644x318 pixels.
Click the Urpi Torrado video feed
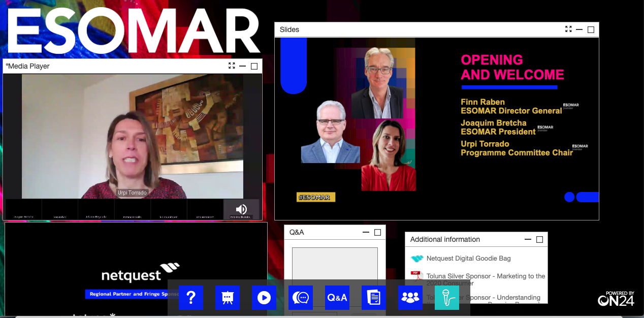click(x=133, y=136)
